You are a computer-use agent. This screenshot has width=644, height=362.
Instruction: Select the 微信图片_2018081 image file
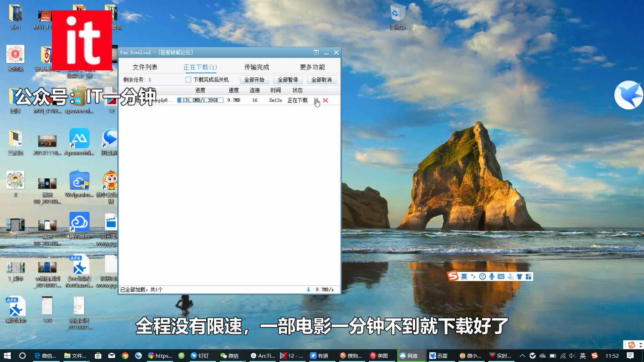pyautogui.click(x=79, y=313)
